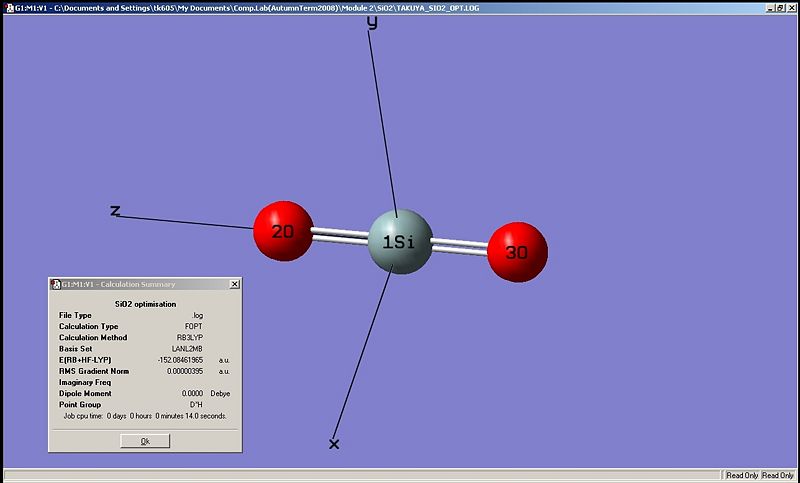
Task: Select the oxygen atom labeled 3O
Action: 517,252
